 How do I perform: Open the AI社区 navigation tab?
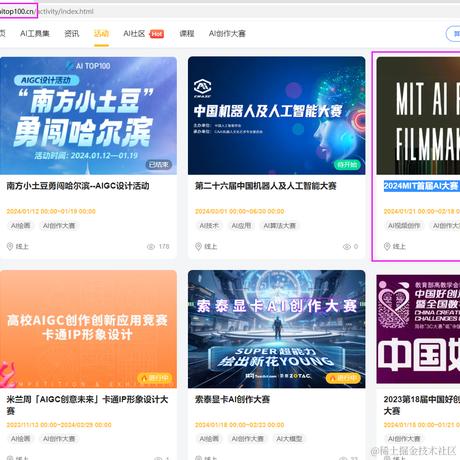pos(134,33)
